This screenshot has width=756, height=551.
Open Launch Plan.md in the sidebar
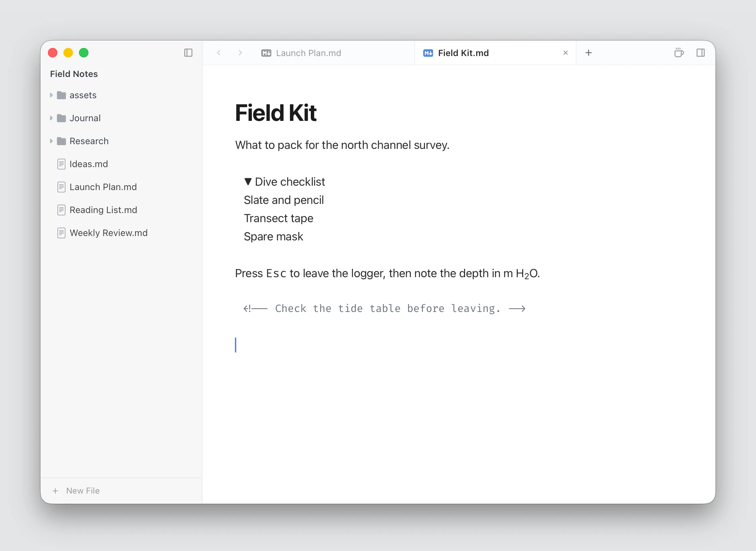(x=121, y=187)
